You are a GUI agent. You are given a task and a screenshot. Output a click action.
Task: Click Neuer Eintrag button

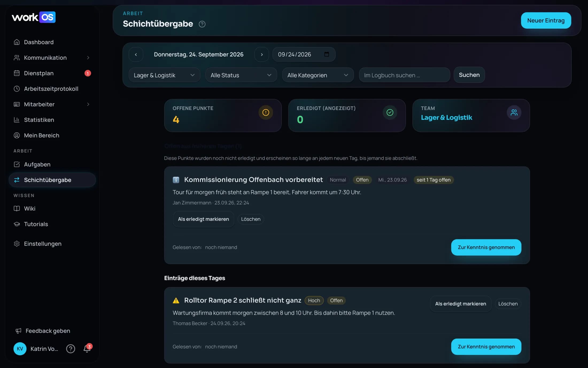(546, 20)
